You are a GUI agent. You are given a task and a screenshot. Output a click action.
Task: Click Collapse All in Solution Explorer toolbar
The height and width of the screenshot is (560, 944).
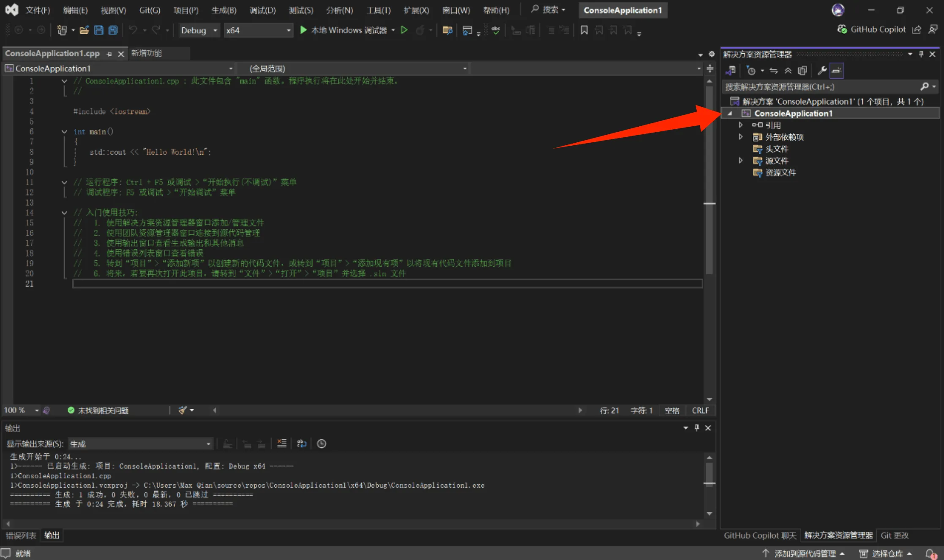pos(788,71)
